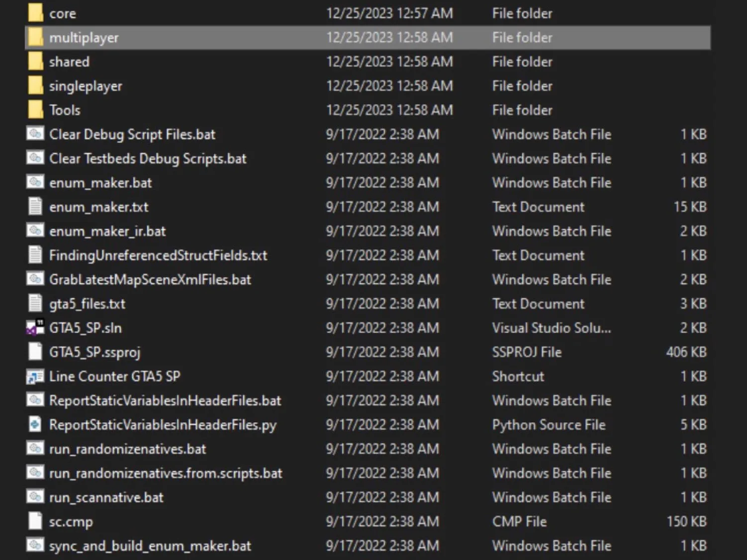The width and height of the screenshot is (747, 560).
Task: Click the CMP File type cell
Action: [x=519, y=521]
